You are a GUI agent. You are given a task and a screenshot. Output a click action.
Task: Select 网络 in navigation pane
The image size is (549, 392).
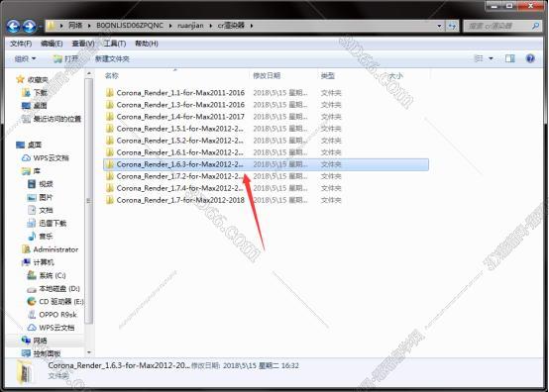41,341
